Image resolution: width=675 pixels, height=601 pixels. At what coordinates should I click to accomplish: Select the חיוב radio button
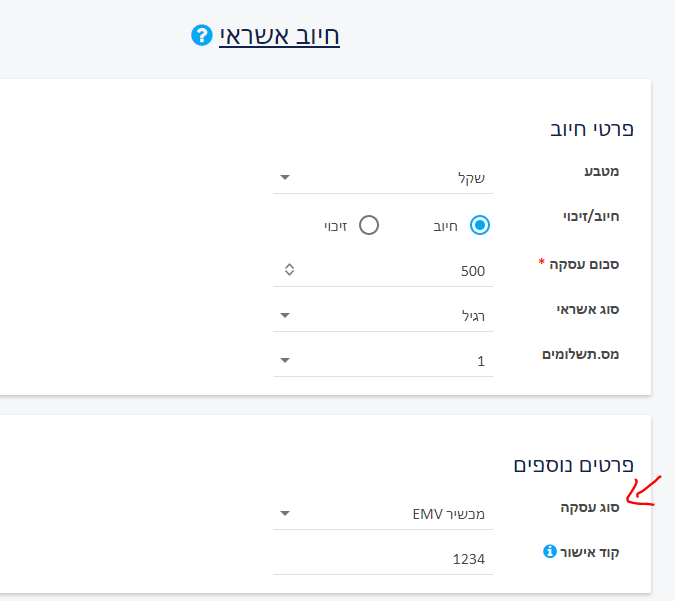(x=480, y=225)
